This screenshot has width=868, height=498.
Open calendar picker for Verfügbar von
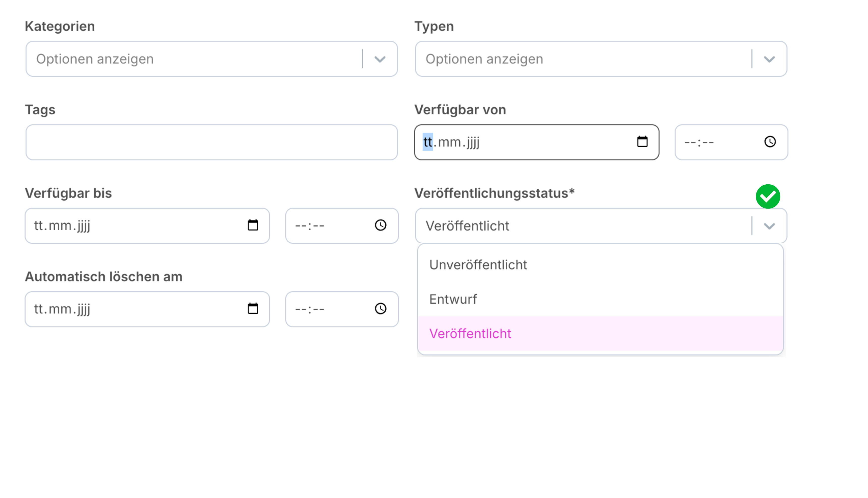642,142
